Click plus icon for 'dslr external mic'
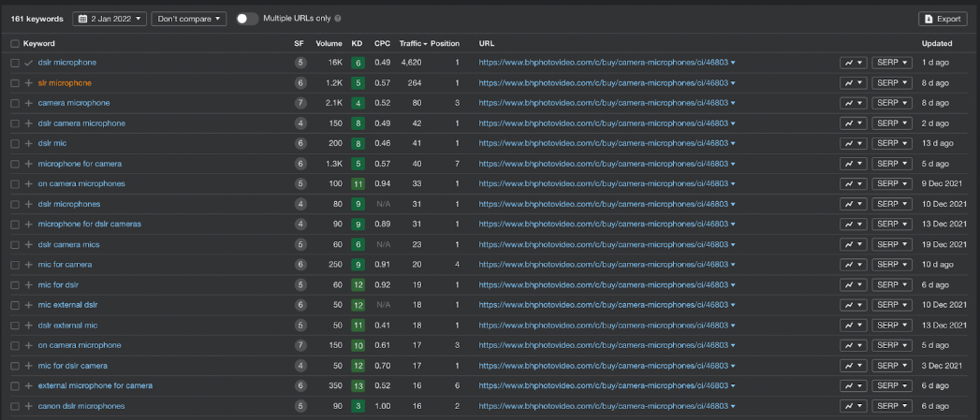This screenshot has width=980, height=420. click(x=28, y=326)
